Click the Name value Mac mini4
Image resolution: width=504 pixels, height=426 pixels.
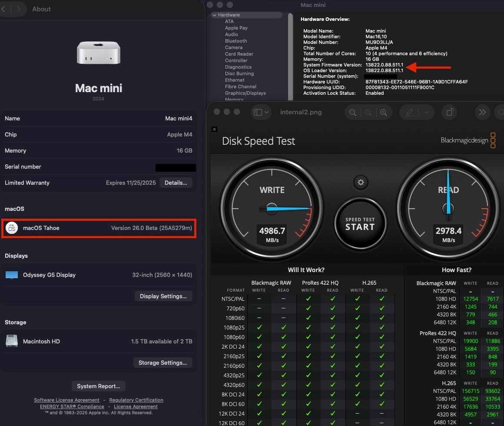179,118
